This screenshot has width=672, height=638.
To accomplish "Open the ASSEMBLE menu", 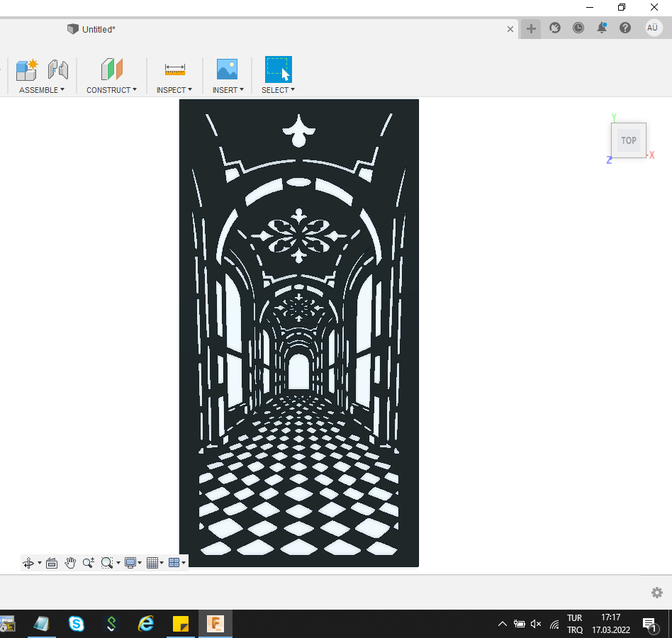I will pos(41,90).
